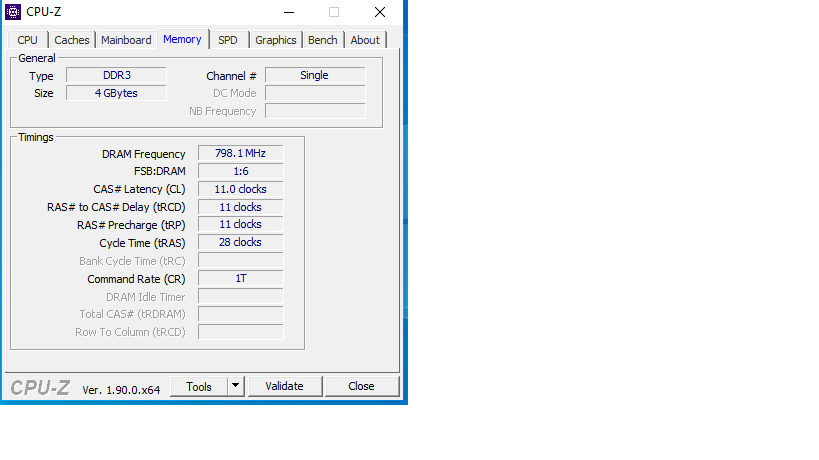Open the Bench tab
Viewport: 819px width, 460px height.
click(x=322, y=40)
